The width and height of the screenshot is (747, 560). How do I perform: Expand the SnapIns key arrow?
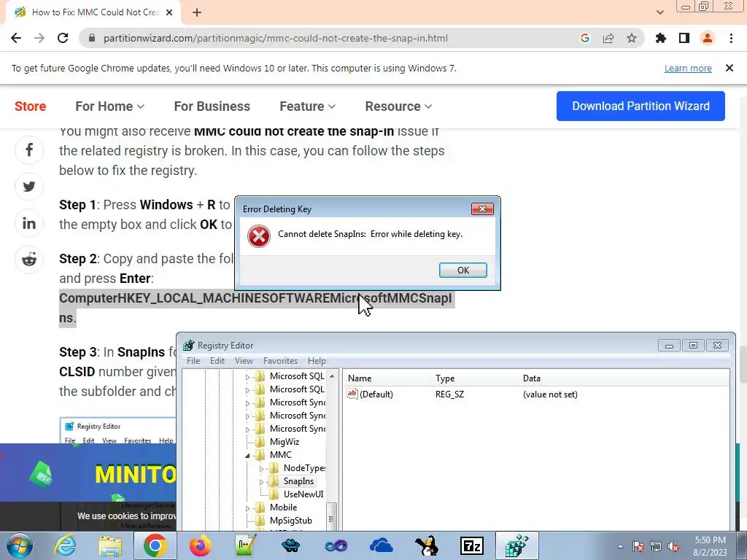click(261, 482)
